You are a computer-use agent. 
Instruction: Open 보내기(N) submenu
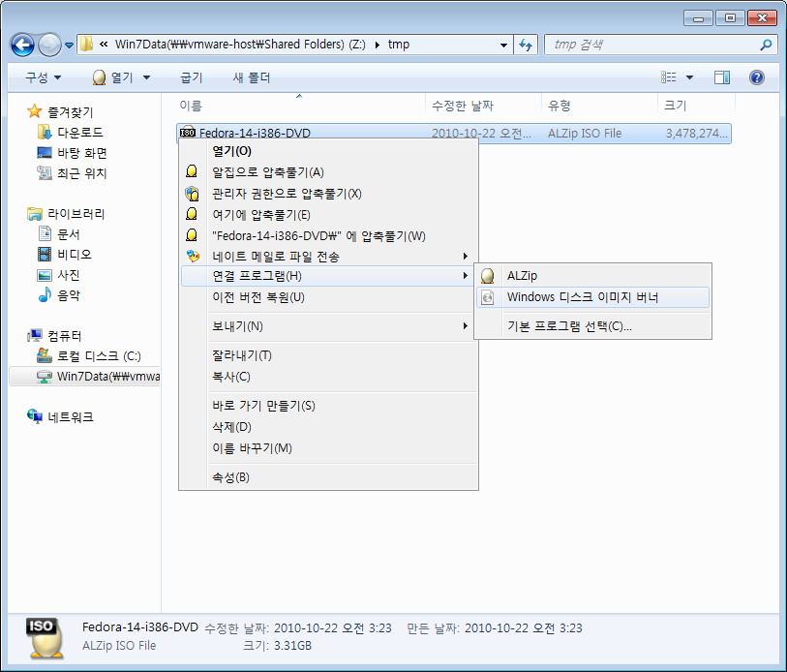coord(328,326)
